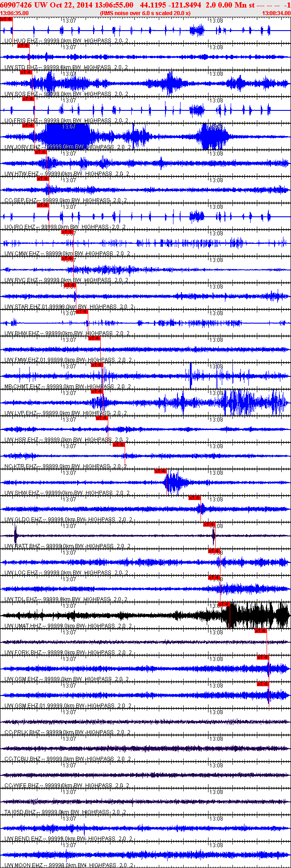Click the red pick marker on UW RATT trace
The width and height of the screenshot is (291, 868).
pos(209,524)
